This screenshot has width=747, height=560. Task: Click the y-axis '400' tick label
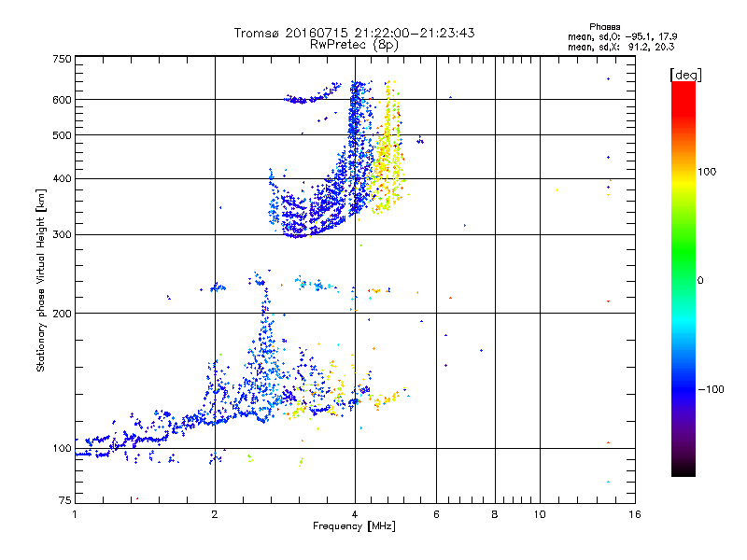[x=62, y=179]
